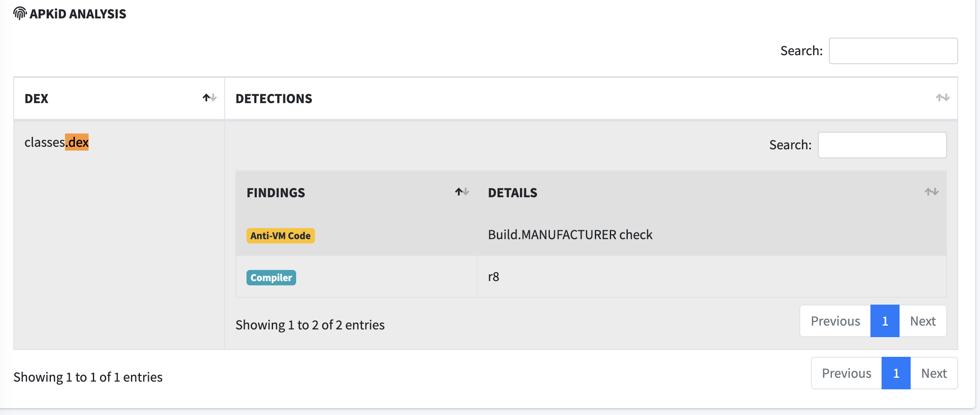Click outer table Previous button

(x=846, y=373)
